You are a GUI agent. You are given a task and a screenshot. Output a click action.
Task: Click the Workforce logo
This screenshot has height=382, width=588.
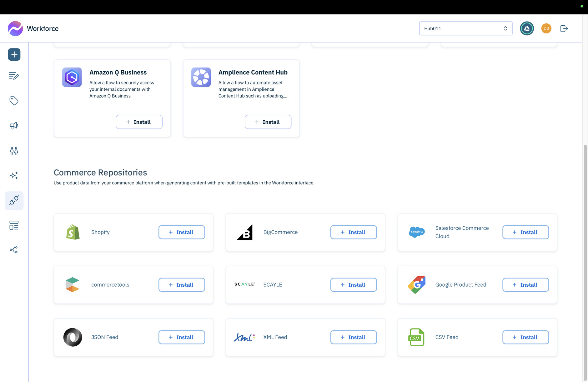pos(15,28)
